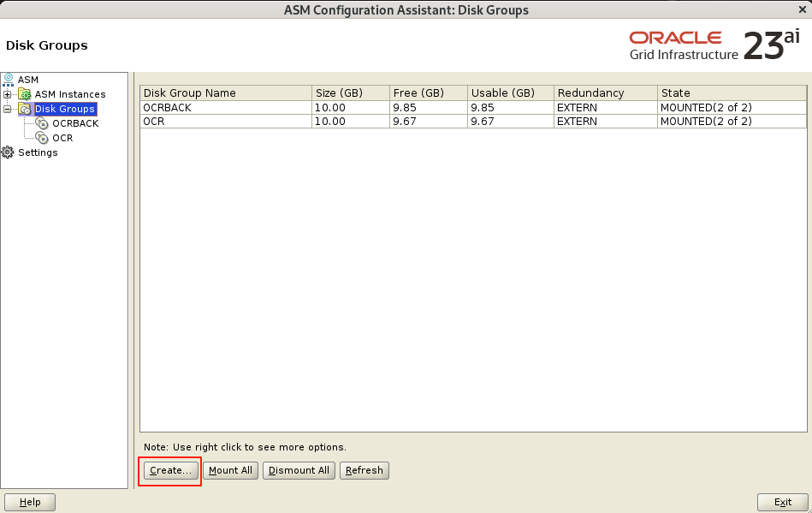
Task: Click the Settings gear icon
Action: tap(7, 152)
